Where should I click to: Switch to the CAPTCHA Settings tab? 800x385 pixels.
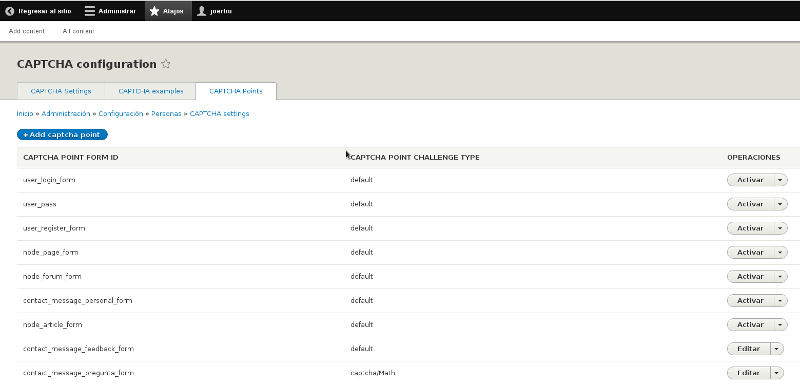coord(61,91)
